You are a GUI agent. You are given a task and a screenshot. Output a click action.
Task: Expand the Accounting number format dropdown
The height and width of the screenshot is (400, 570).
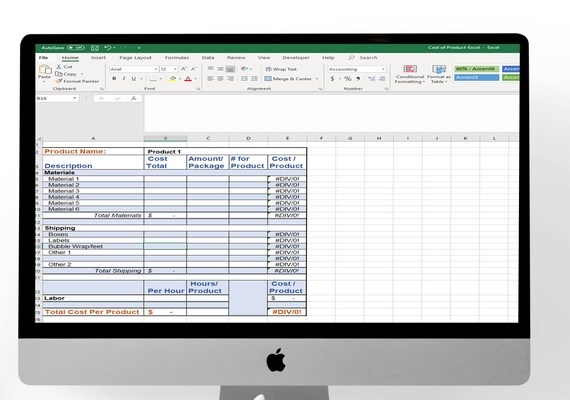coord(383,69)
